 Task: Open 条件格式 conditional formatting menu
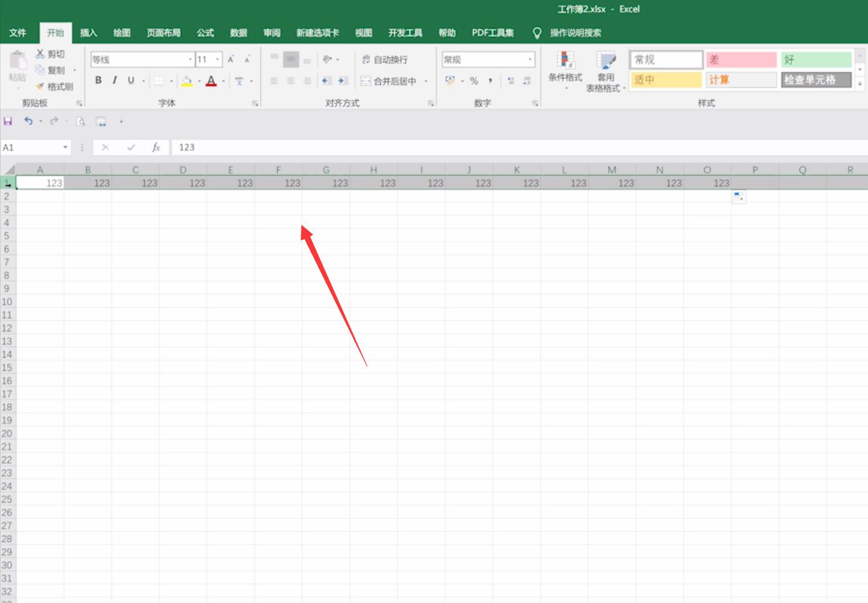[x=565, y=71]
